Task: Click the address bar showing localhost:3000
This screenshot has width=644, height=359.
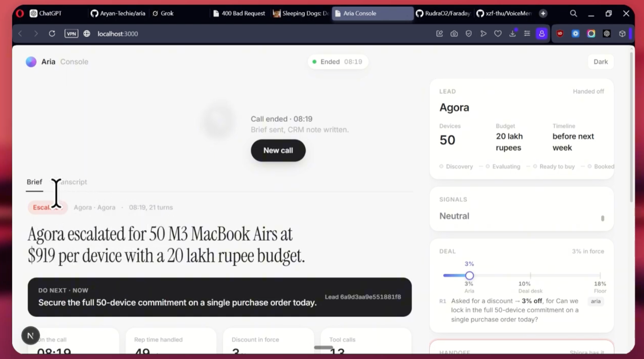Action: pyautogui.click(x=118, y=34)
